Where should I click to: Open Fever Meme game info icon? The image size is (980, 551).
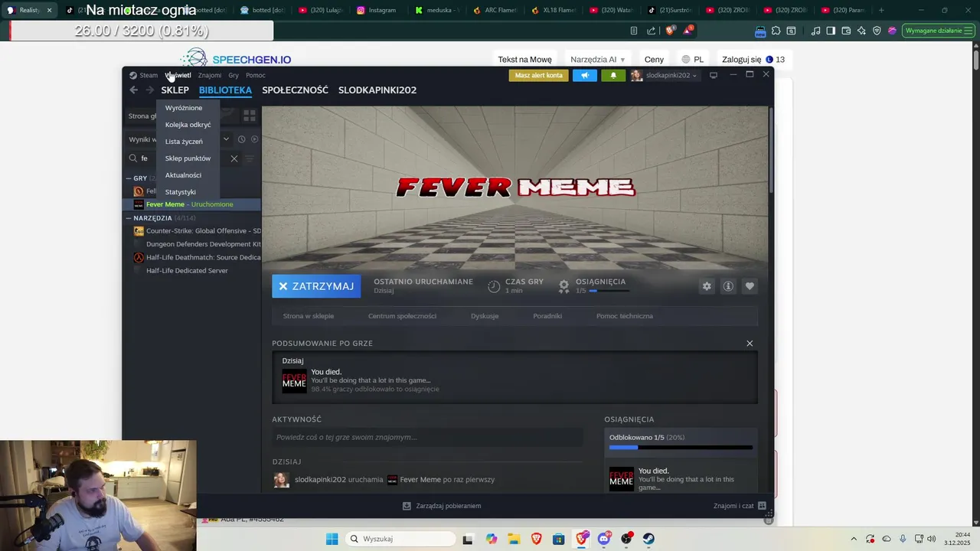(728, 286)
